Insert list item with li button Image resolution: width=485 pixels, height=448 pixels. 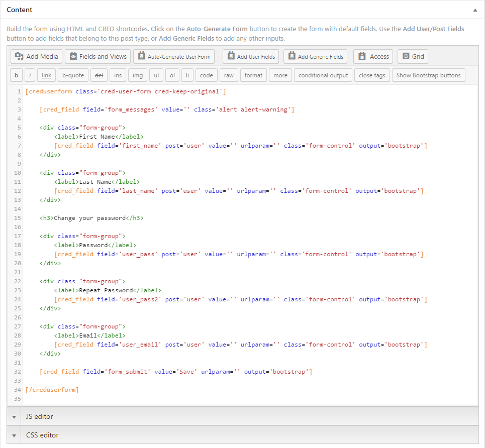coord(187,75)
